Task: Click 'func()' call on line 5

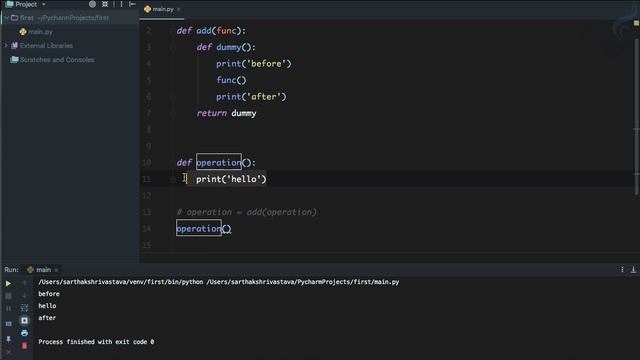Action: point(231,80)
